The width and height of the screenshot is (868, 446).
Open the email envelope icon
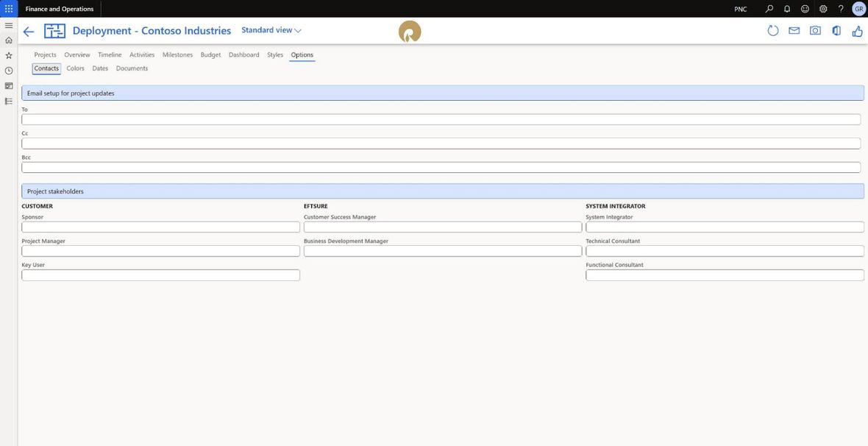coord(794,31)
